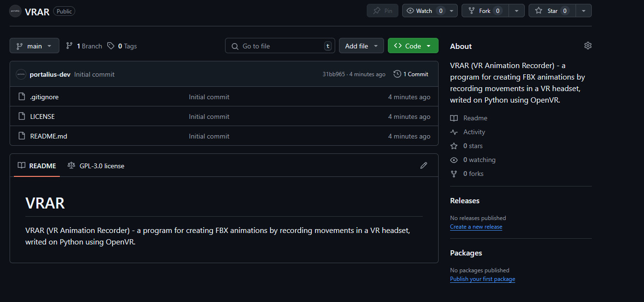Click the Activity pulse icon link
Screen dimensions: 644x302
[x=454, y=132]
